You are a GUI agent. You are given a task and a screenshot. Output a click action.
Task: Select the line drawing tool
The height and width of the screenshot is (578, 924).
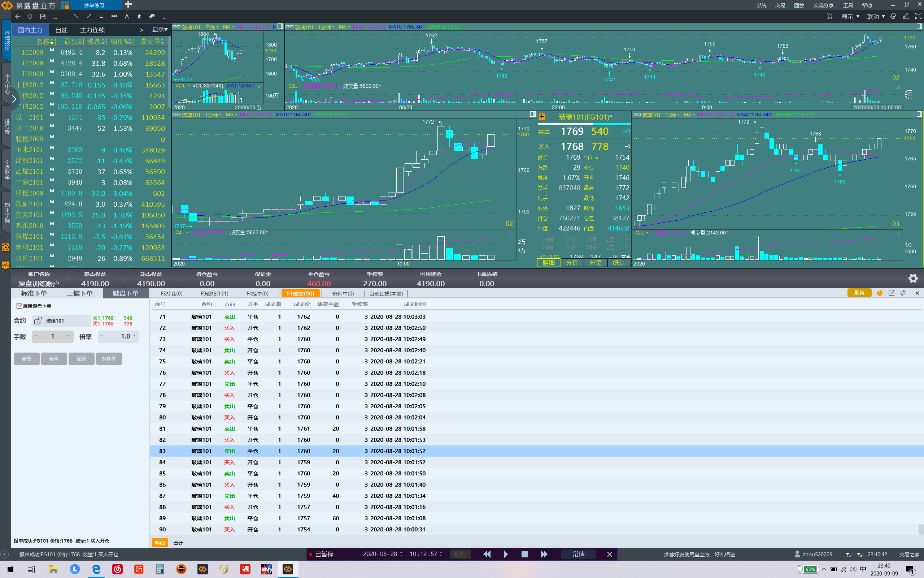point(76,17)
